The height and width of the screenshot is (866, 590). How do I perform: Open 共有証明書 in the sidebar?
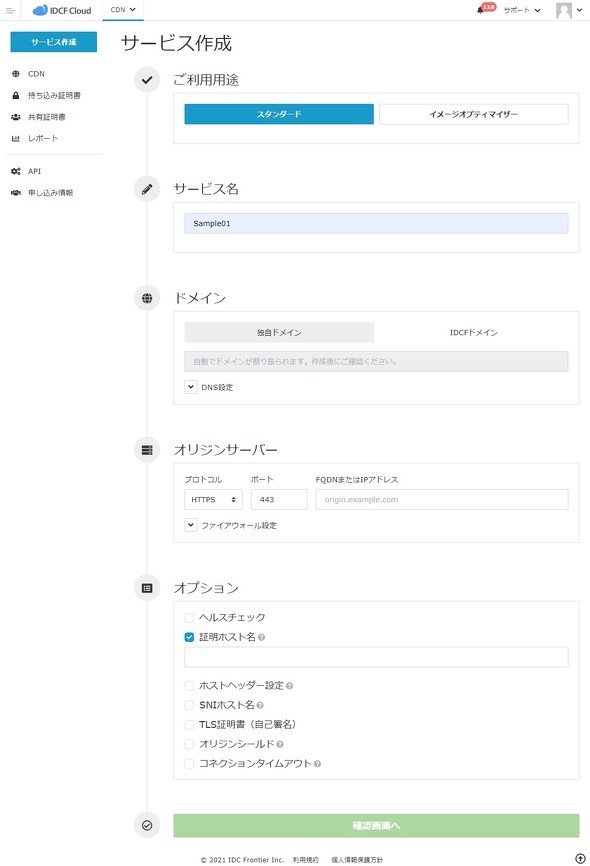47,117
